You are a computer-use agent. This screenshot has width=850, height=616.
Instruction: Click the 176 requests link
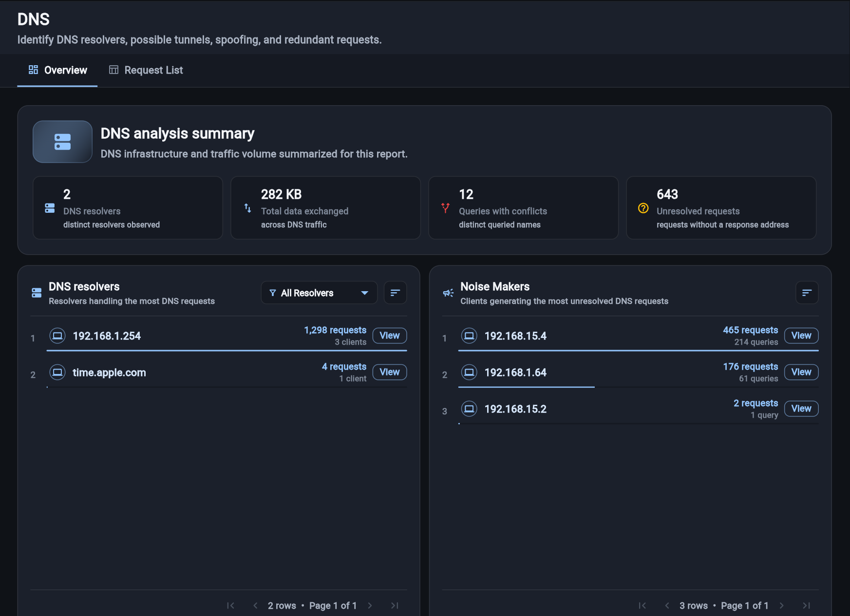751,367
